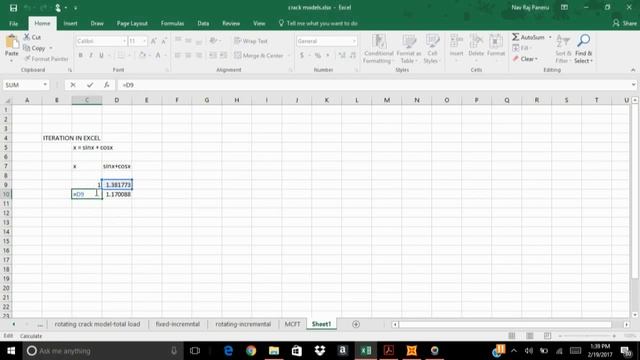
Task: Click Merge & Center
Action: (x=259, y=55)
